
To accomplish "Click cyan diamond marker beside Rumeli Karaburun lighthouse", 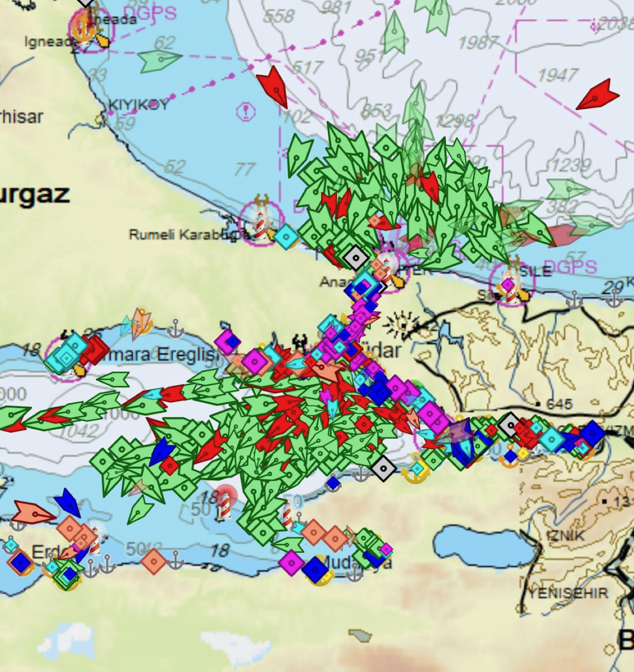I will tap(286, 237).
